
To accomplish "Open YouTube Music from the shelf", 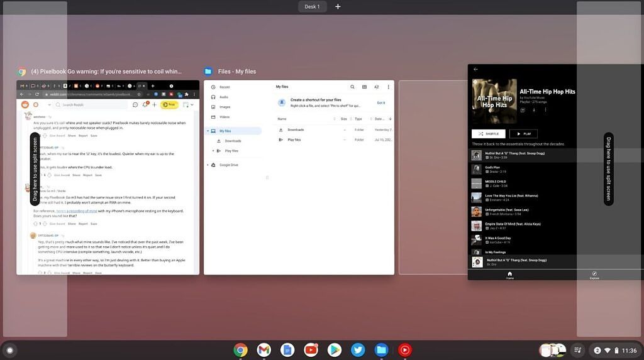I will 404,350.
